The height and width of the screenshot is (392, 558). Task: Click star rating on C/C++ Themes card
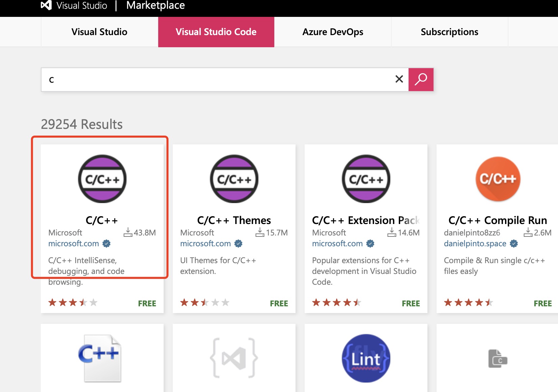pos(205,303)
